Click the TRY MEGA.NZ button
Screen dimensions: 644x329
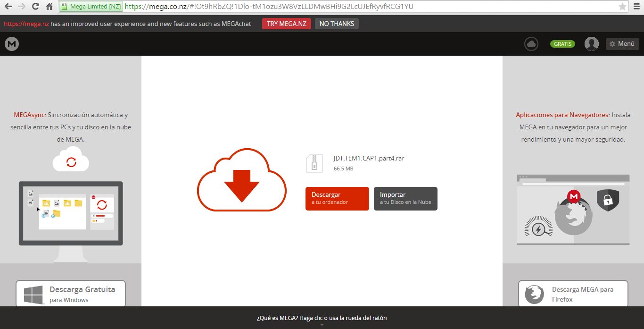click(287, 24)
